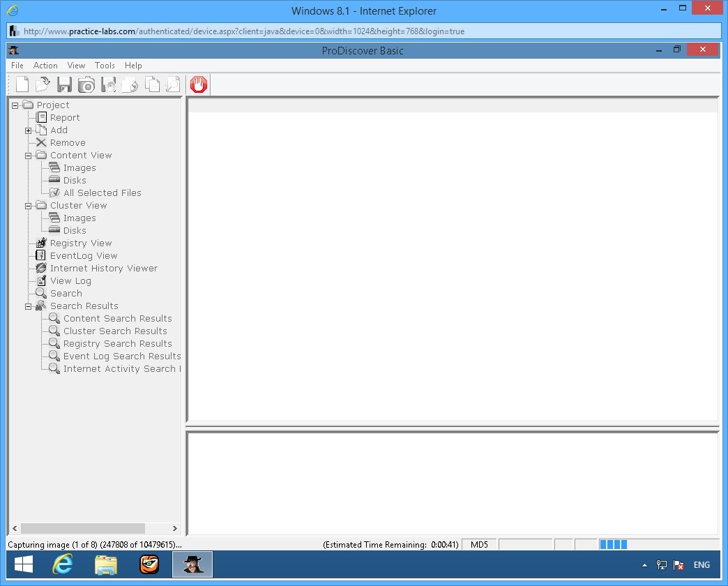The image size is (728, 586).
Task: Click the capture progress bar in status bar
Action: [614, 545]
